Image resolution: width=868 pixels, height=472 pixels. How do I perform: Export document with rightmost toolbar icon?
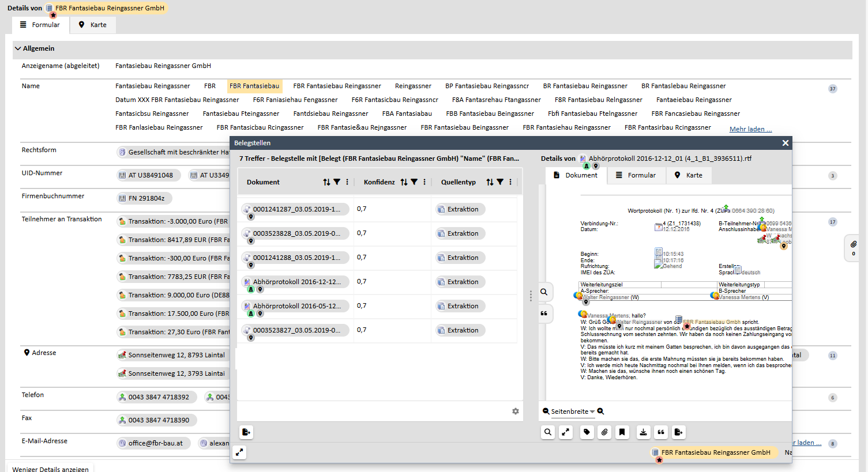[679, 432]
